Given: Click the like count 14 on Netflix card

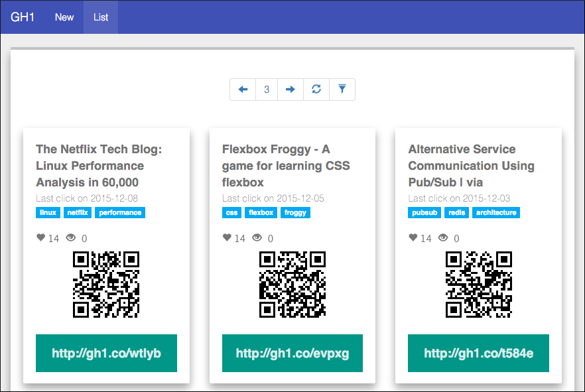Looking at the screenshot, I should [54, 238].
